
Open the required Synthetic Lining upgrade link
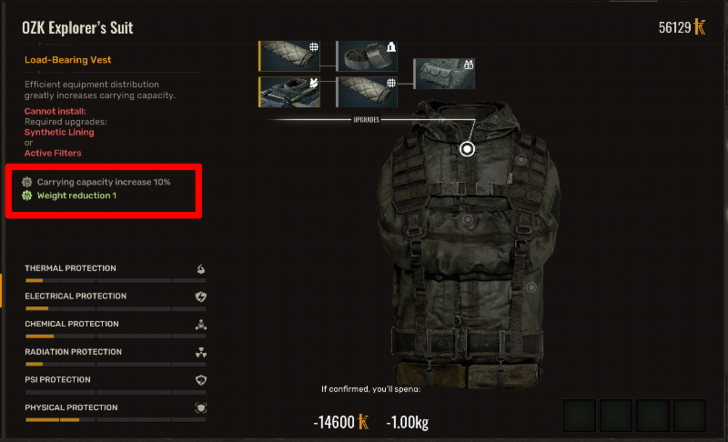59,132
